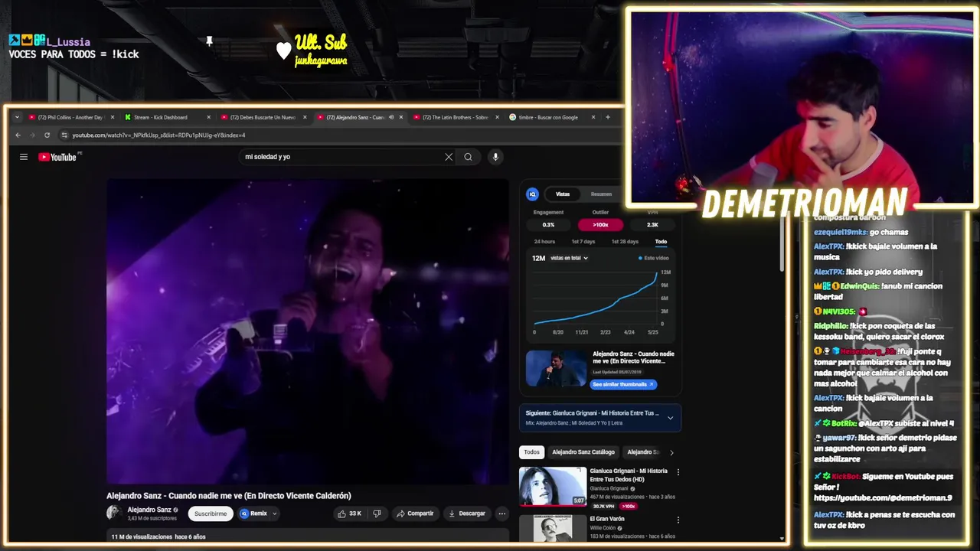The width and height of the screenshot is (980, 551).
Task: Switch to timbre - Buscar con Google tab
Action: [548, 117]
